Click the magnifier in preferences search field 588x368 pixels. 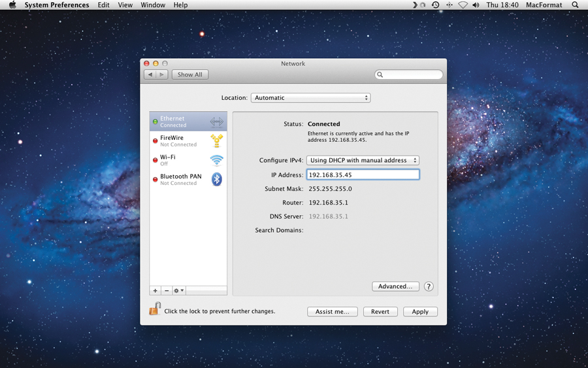tap(380, 75)
